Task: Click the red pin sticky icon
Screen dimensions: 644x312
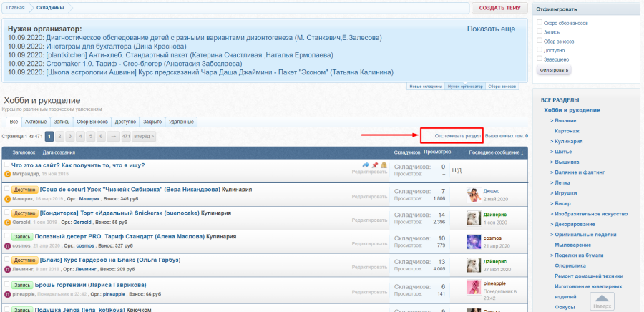Action: click(x=375, y=165)
